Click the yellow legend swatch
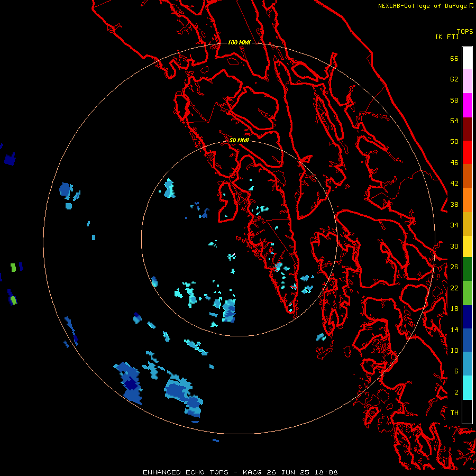 pyautogui.click(x=467, y=246)
